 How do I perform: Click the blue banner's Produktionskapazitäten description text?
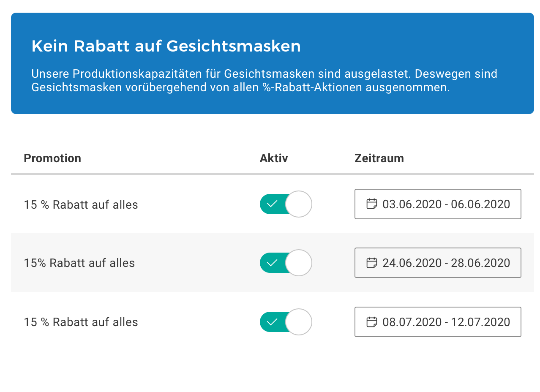264,81
